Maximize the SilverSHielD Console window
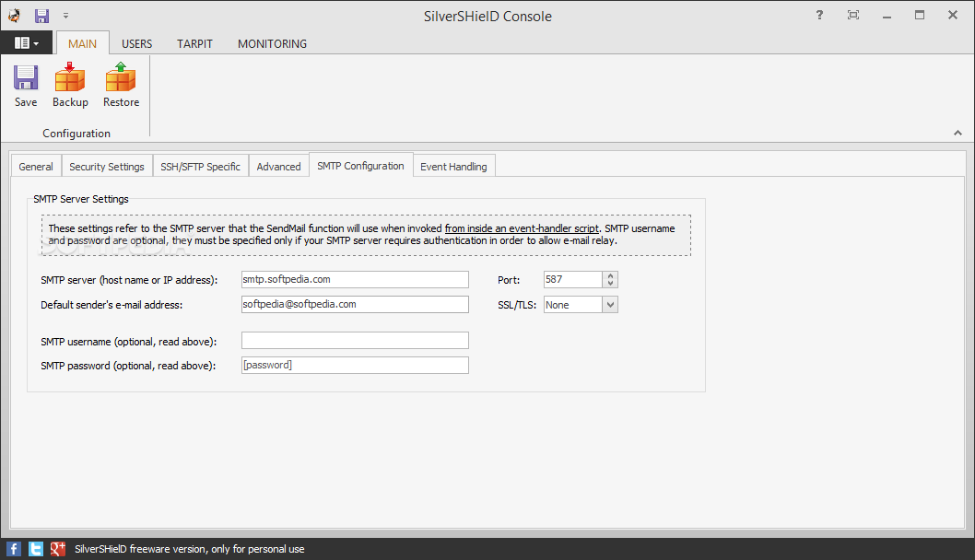Image resolution: width=975 pixels, height=560 pixels. coord(920,15)
